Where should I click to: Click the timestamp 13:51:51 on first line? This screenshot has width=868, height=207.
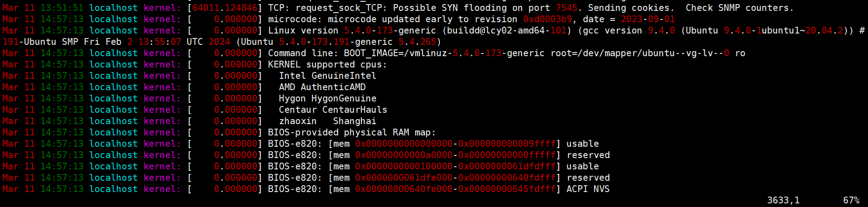click(x=61, y=8)
